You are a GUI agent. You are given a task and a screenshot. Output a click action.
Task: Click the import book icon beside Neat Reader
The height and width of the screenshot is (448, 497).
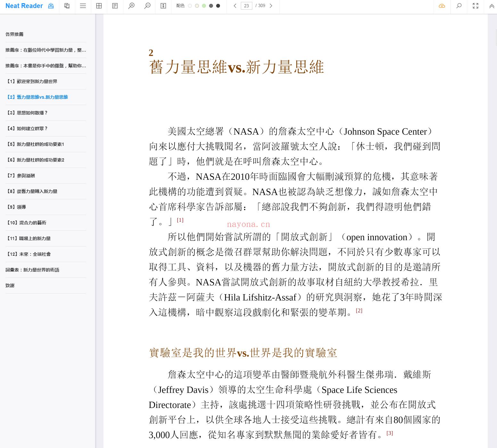tap(51, 6)
